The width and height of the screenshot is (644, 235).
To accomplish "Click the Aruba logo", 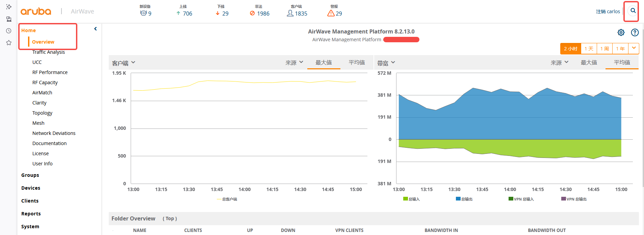I will pyautogui.click(x=36, y=11).
